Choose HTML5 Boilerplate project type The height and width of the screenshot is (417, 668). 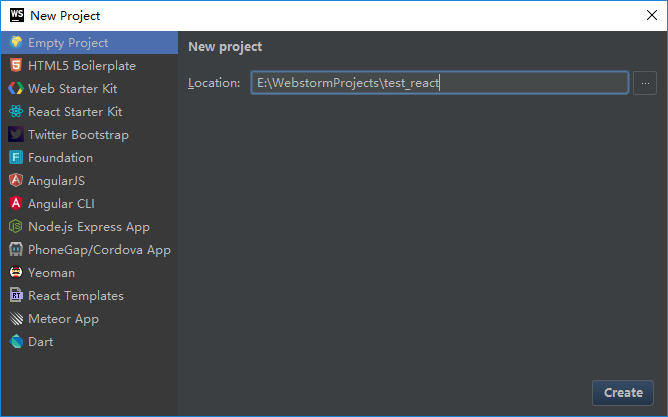tap(89, 66)
